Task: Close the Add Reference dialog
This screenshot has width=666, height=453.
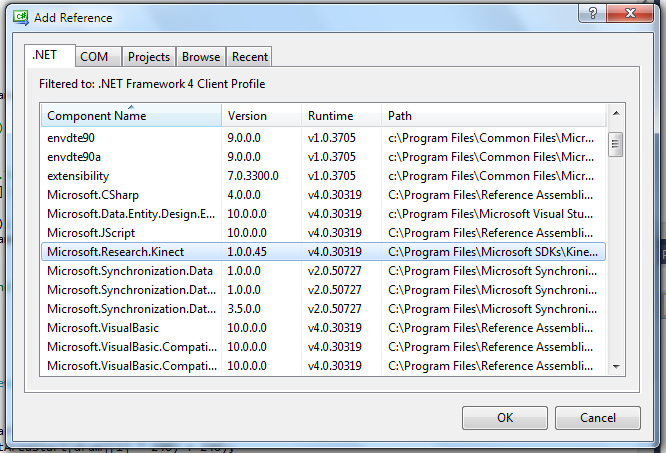Action: coord(630,13)
